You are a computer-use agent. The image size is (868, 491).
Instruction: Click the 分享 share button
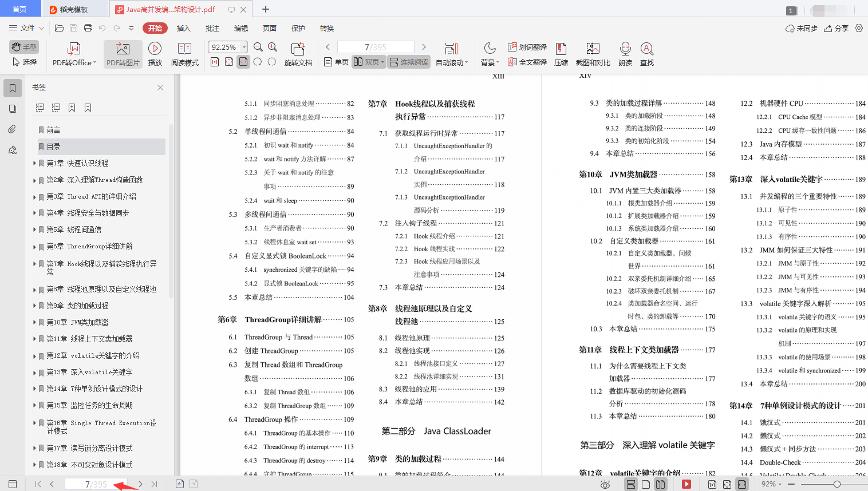pyautogui.click(x=836, y=28)
